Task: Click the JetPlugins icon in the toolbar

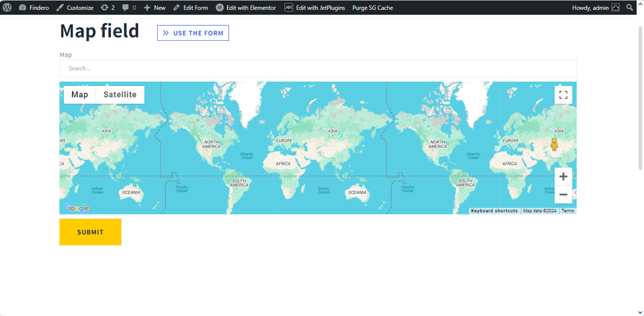Action: (x=288, y=8)
